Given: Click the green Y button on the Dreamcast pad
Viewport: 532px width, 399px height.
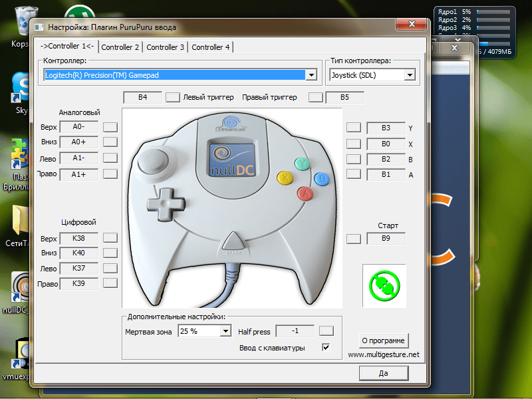Looking at the screenshot, I should [x=302, y=164].
